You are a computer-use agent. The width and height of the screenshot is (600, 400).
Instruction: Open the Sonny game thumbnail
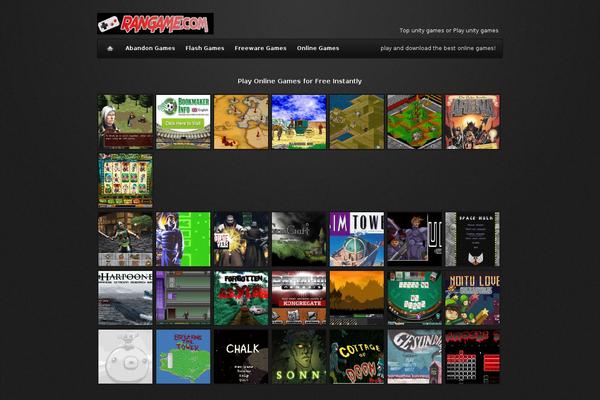tap(299, 357)
